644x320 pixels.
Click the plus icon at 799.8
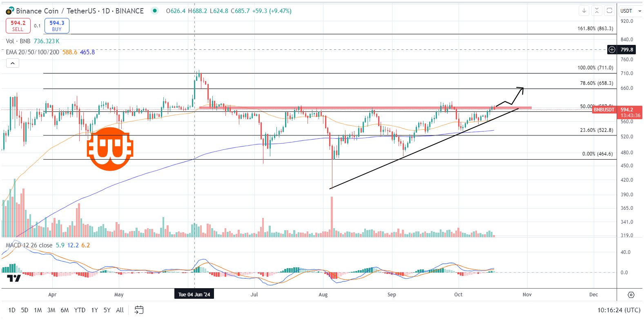[612, 50]
